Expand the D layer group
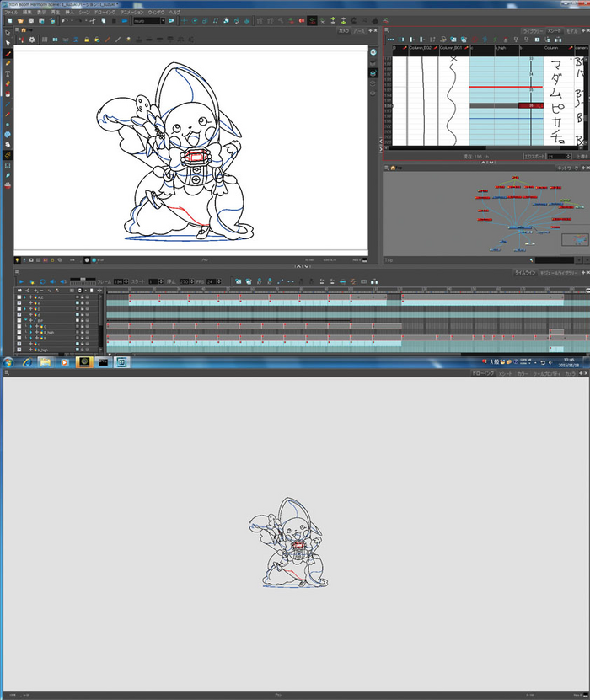The height and width of the screenshot is (700, 590). pyautogui.click(x=25, y=308)
